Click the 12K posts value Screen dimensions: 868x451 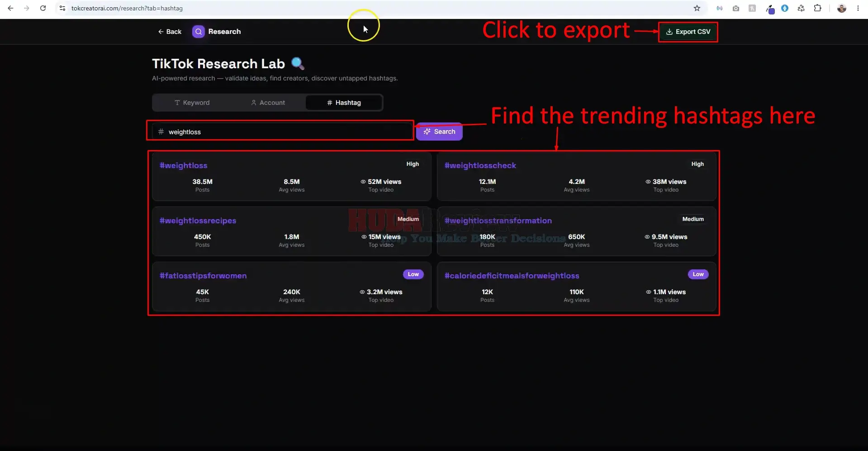click(x=487, y=292)
